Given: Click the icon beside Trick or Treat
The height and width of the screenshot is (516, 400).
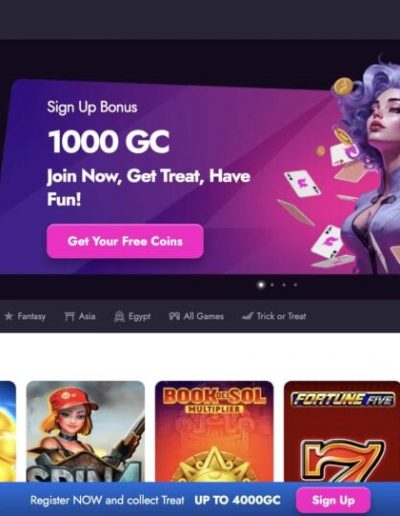Looking at the screenshot, I should pos(247,316).
